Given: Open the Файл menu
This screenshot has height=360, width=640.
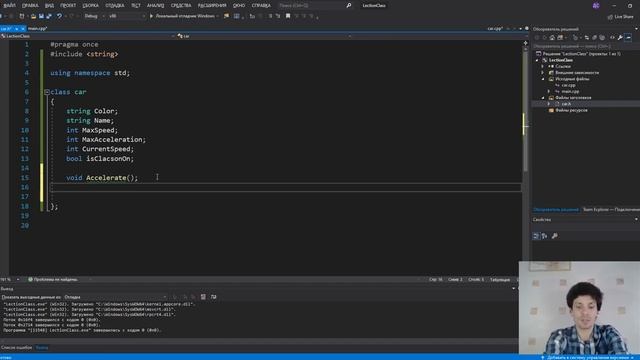Looking at the screenshot, I should pos(9,5).
